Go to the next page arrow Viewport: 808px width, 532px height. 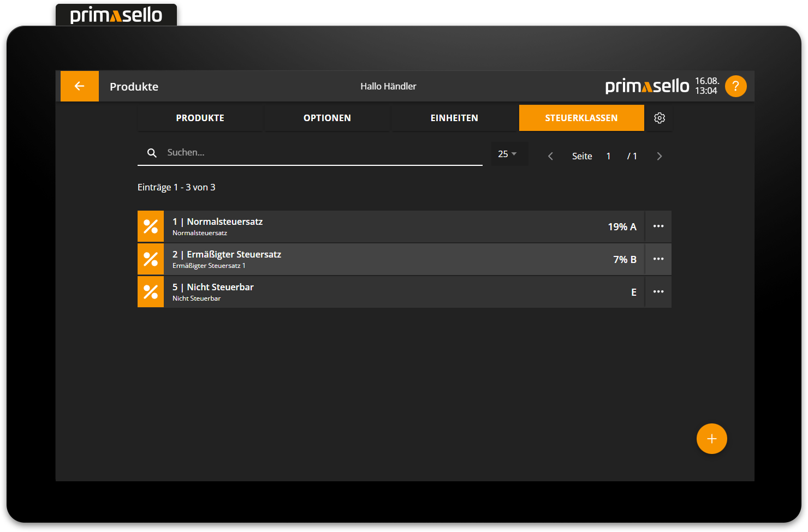[x=659, y=156]
